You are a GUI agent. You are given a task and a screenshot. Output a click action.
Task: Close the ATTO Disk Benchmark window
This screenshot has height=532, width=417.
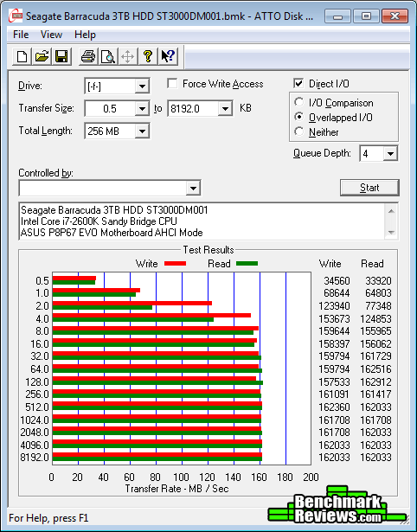(395, 16)
